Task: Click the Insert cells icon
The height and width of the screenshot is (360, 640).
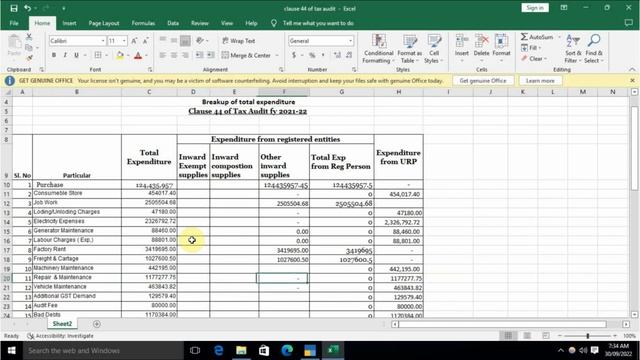Action: coord(462,42)
